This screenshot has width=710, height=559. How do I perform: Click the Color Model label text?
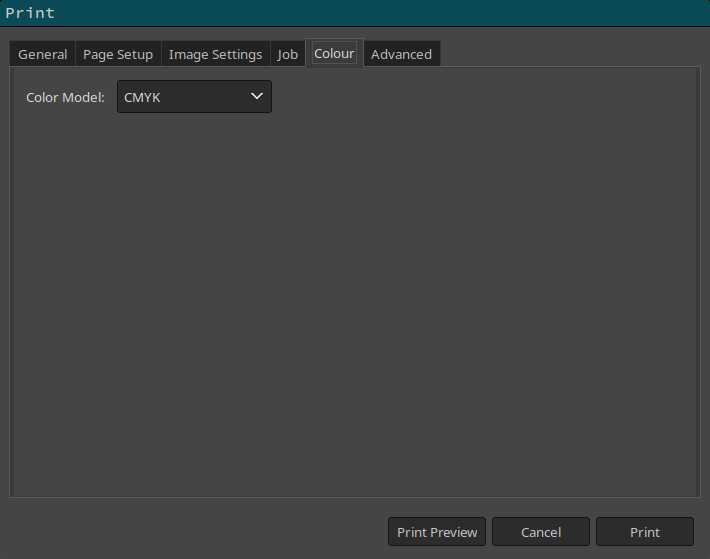[x=65, y=97]
